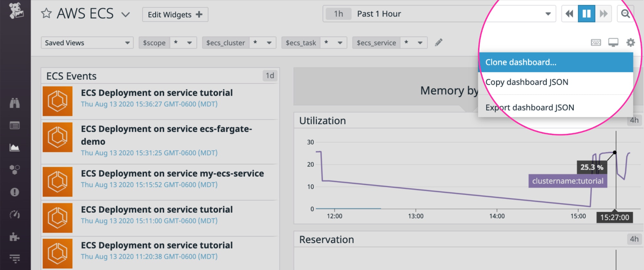Select Clone dashboard... menu item
644x270 pixels.
[x=555, y=62]
